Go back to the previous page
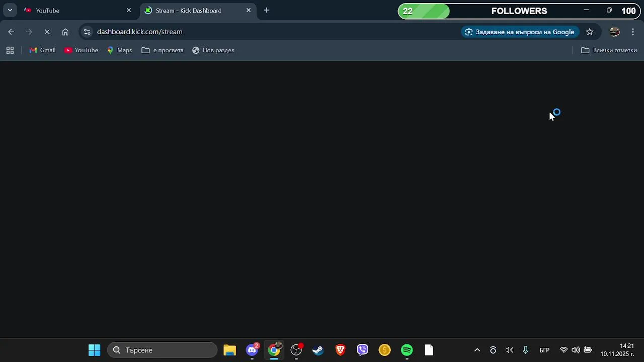This screenshot has height=362, width=644. point(11,32)
